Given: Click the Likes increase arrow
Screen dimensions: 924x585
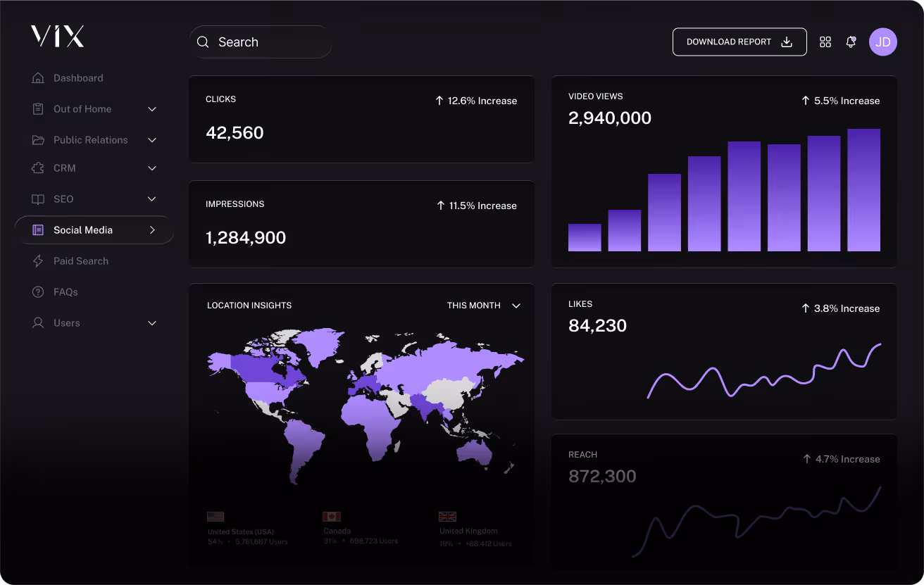Looking at the screenshot, I should point(806,308).
